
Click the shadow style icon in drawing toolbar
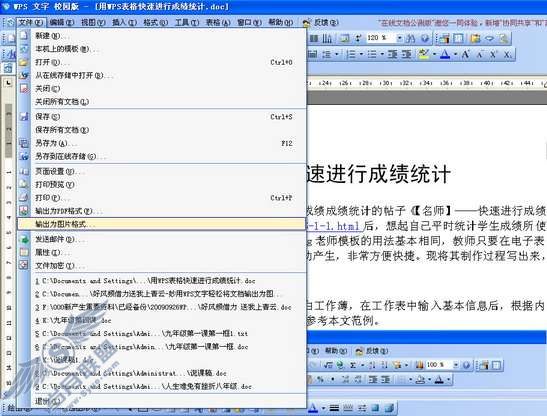[x=375, y=408]
